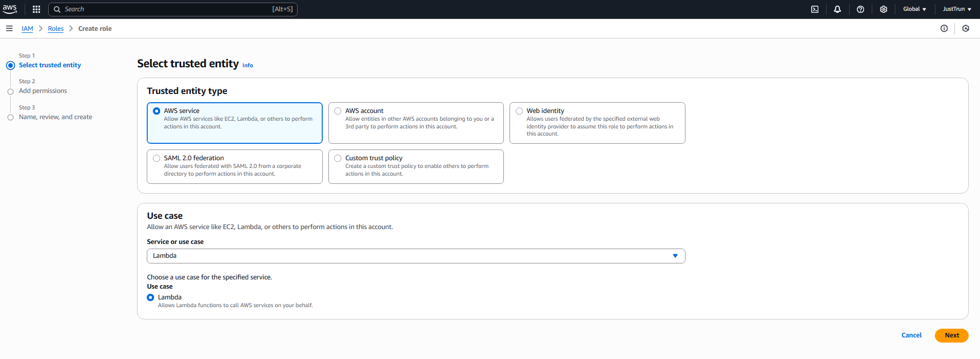Open the info panel icon in the breadcrumb bar

[x=944, y=29]
